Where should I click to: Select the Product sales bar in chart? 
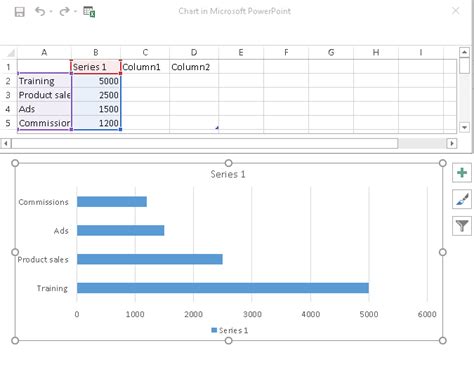pos(150,259)
